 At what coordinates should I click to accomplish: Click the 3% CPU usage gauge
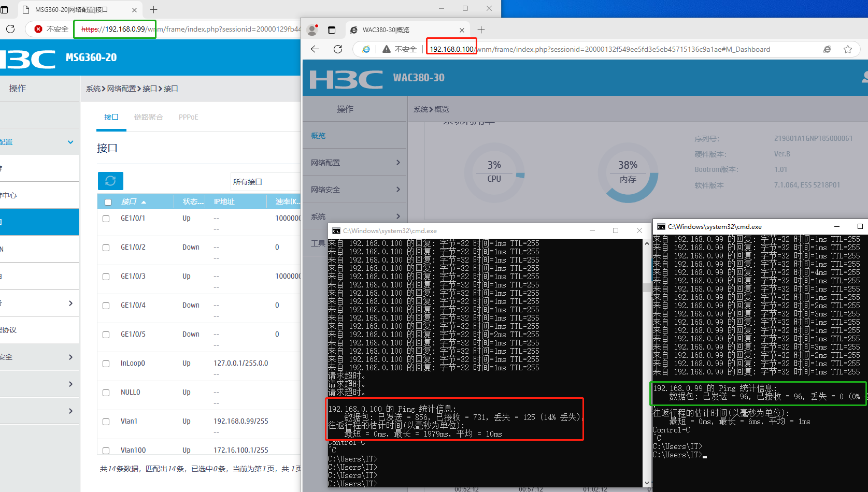point(494,172)
